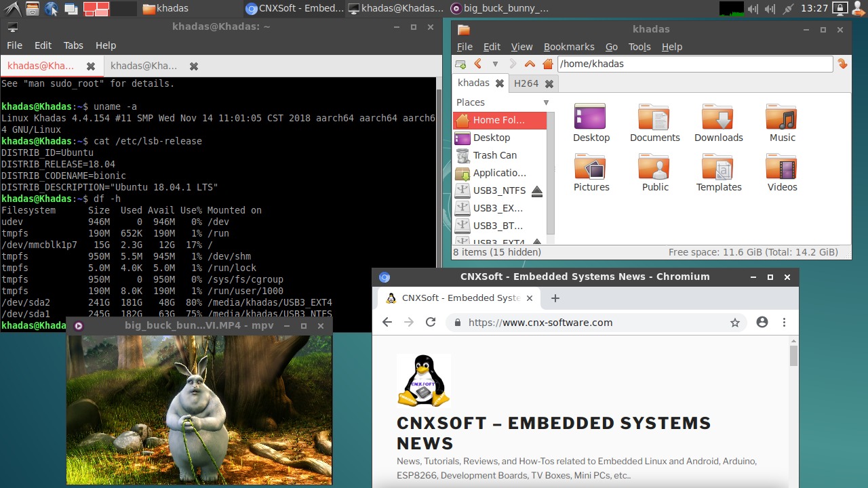Open Go menu in file manager
The image size is (868, 488).
(x=612, y=47)
